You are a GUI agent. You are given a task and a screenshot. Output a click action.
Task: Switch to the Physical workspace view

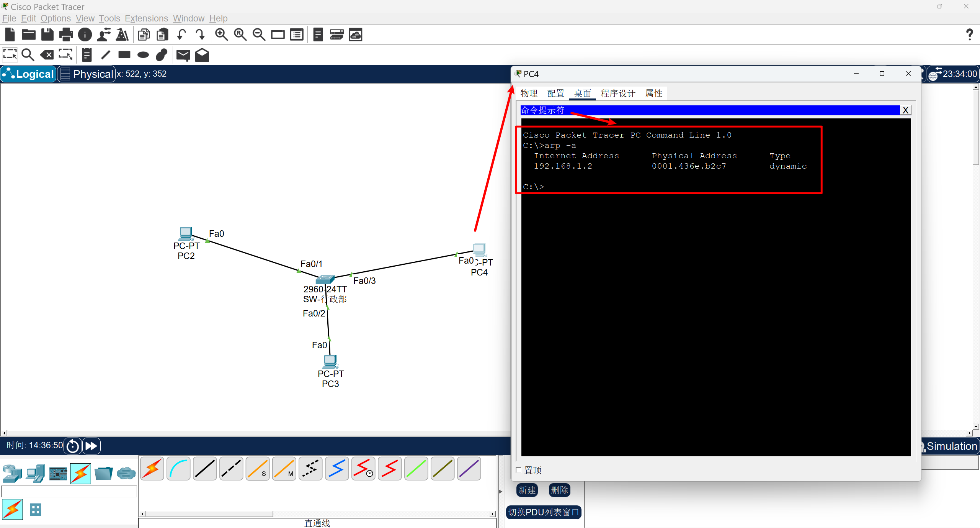[x=87, y=74]
